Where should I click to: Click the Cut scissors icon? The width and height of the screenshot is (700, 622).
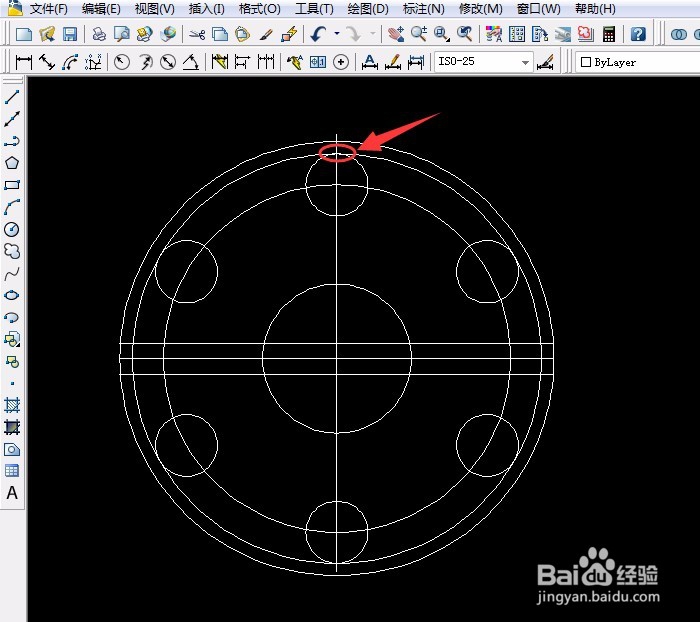click(x=197, y=34)
